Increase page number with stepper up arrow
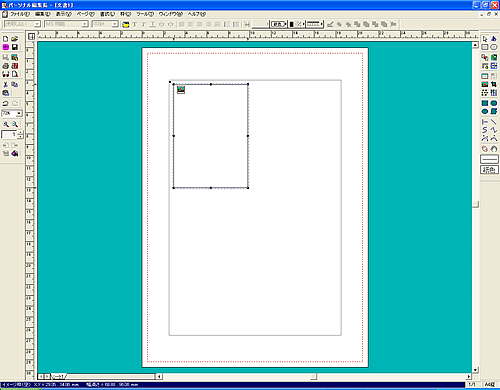The height and width of the screenshot is (390, 500). [21, 133]
